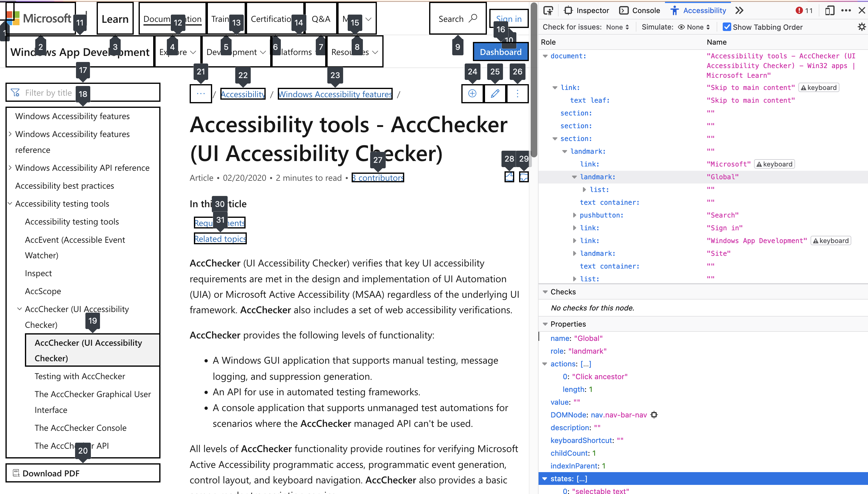Toggle responsive design mode icon
Screen dimensions: 868x494
(x=829, y=11)
